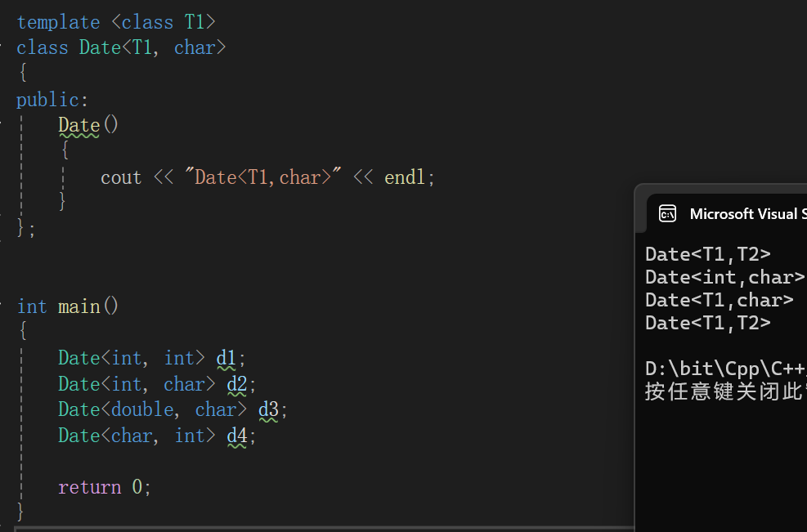
Task: Click the 按任意键关闭此 message in console
Action: click(726, 391)
